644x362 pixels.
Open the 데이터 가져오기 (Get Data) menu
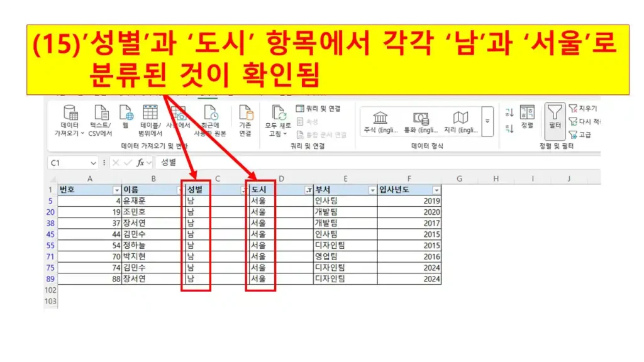[x=69, y=121]
